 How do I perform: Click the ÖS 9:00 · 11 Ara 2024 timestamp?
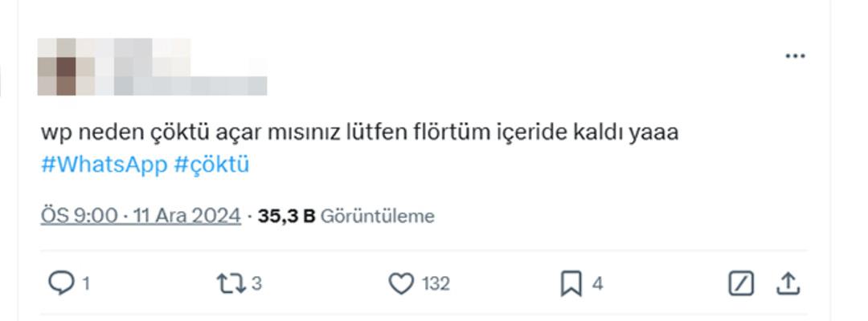click(141, 216)
